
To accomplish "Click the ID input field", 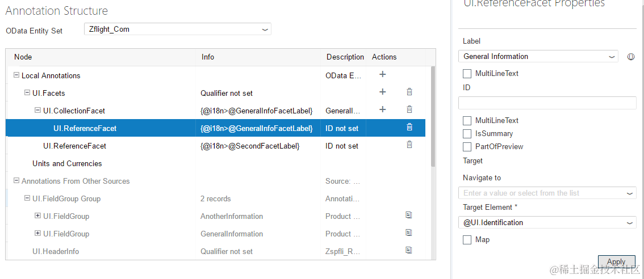I will pos(547,103).
